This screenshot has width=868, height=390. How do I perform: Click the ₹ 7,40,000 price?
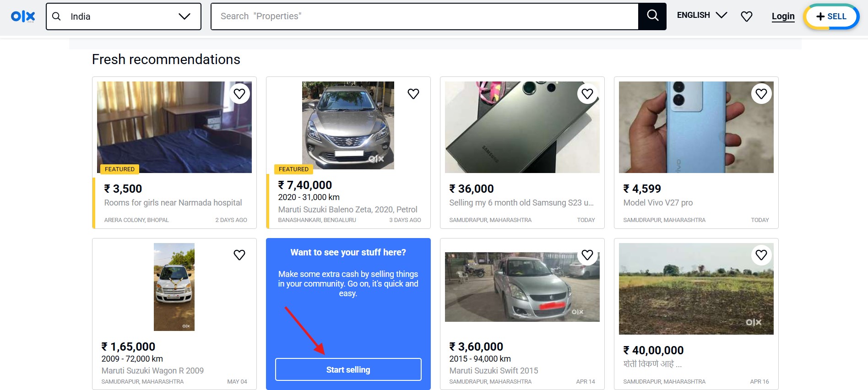click(305, 185)
